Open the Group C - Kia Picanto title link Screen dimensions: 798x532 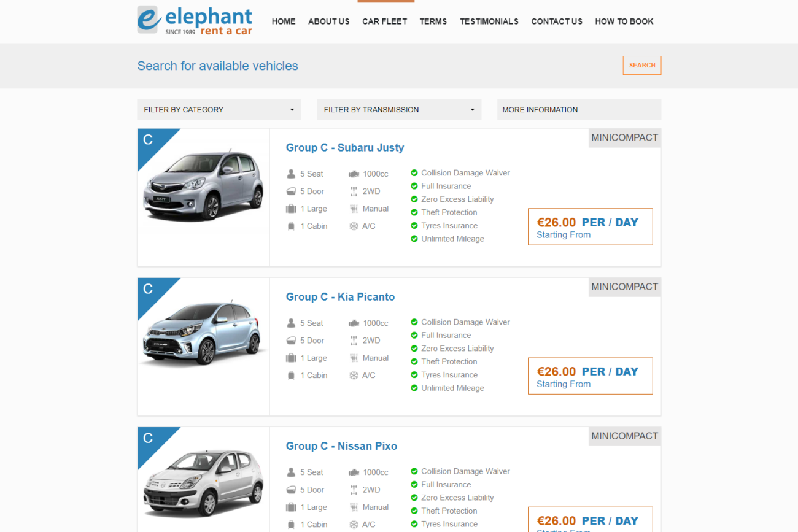[340, 297]
